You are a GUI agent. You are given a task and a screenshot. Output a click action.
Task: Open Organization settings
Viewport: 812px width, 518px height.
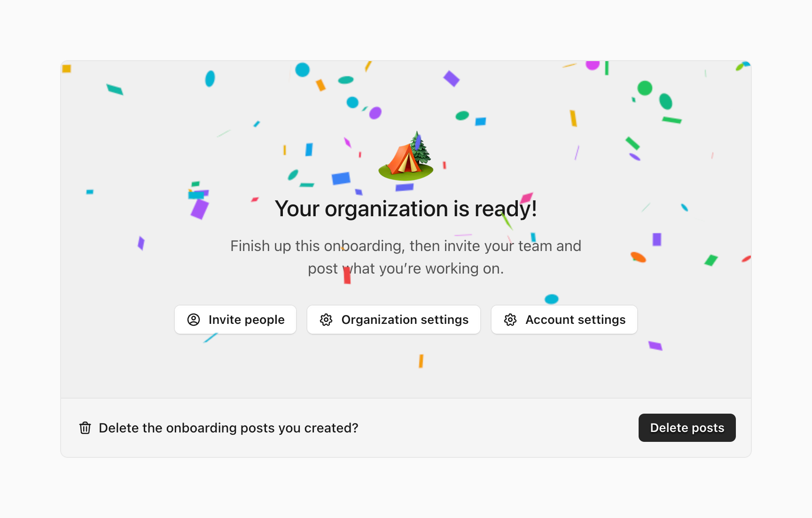tap(394, 320)
